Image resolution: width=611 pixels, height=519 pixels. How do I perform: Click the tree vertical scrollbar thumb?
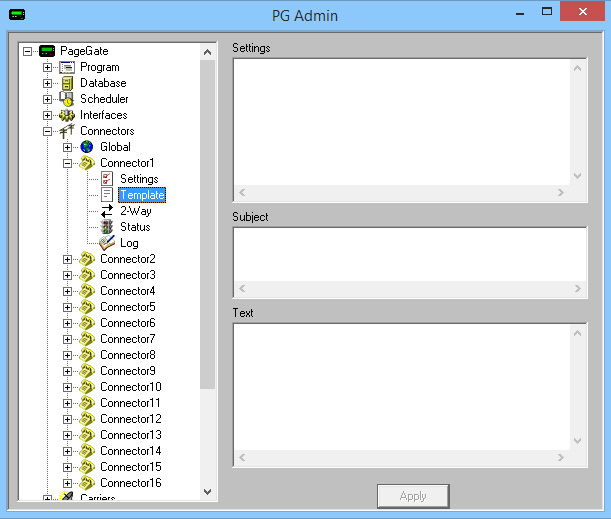point(207,224)
